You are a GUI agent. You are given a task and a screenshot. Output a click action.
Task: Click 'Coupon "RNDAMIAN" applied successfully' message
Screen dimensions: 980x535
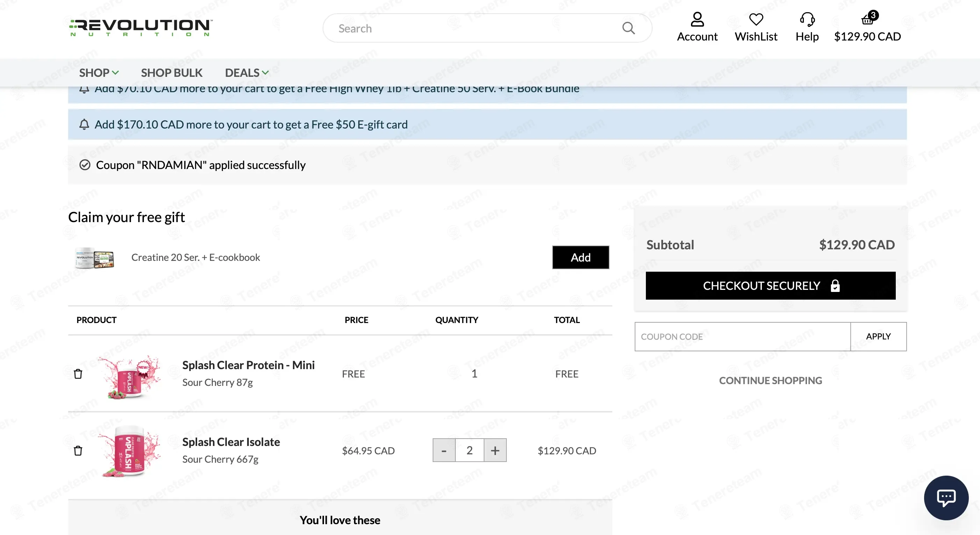(201, 165)
